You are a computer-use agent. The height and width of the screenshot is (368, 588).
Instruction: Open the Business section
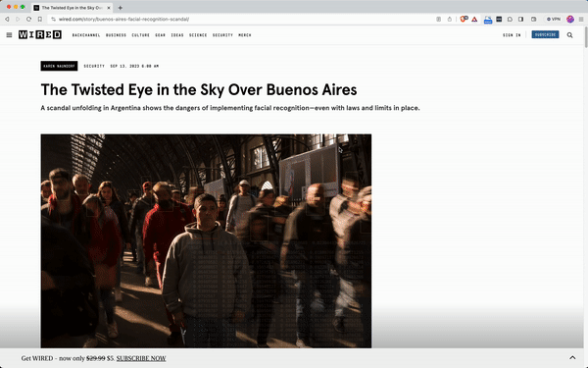(116, 35)
